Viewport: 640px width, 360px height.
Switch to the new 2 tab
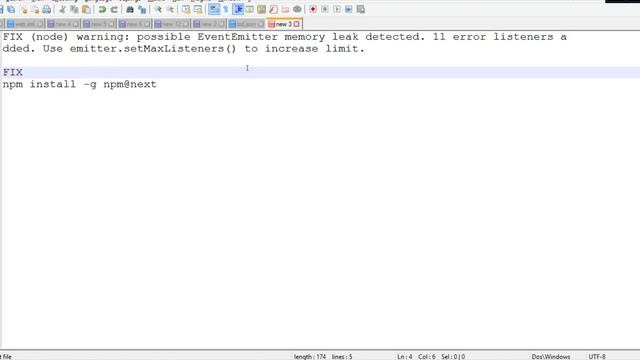(209, 24)
